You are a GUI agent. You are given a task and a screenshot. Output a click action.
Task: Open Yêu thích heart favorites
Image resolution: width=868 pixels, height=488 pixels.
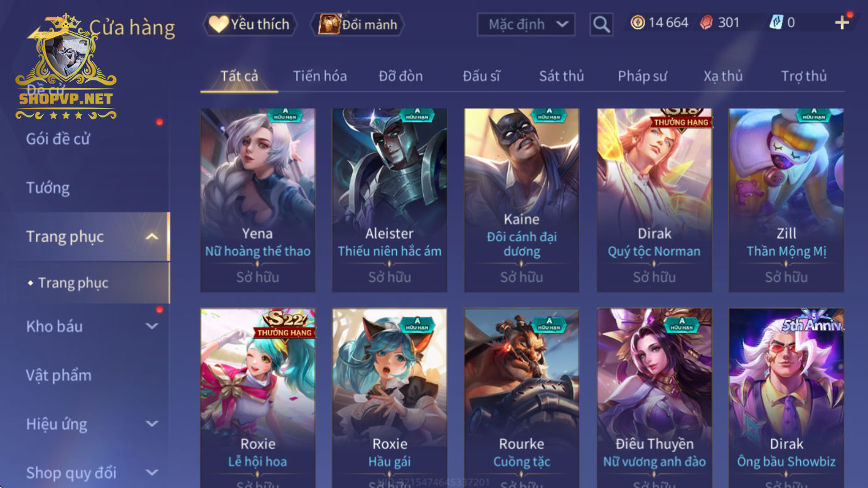pos(250,24)
